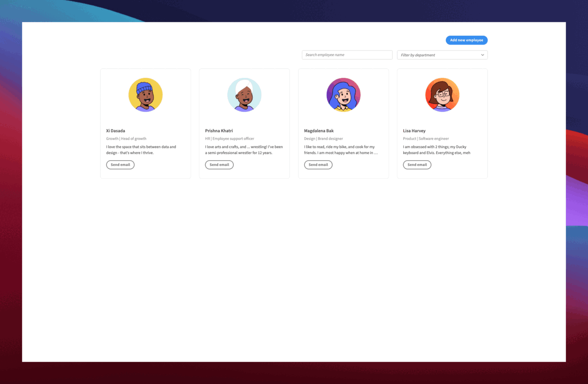Click Lisa Harvey's avatar picture
Screen dimensions: 588x384
coord(442,95)
